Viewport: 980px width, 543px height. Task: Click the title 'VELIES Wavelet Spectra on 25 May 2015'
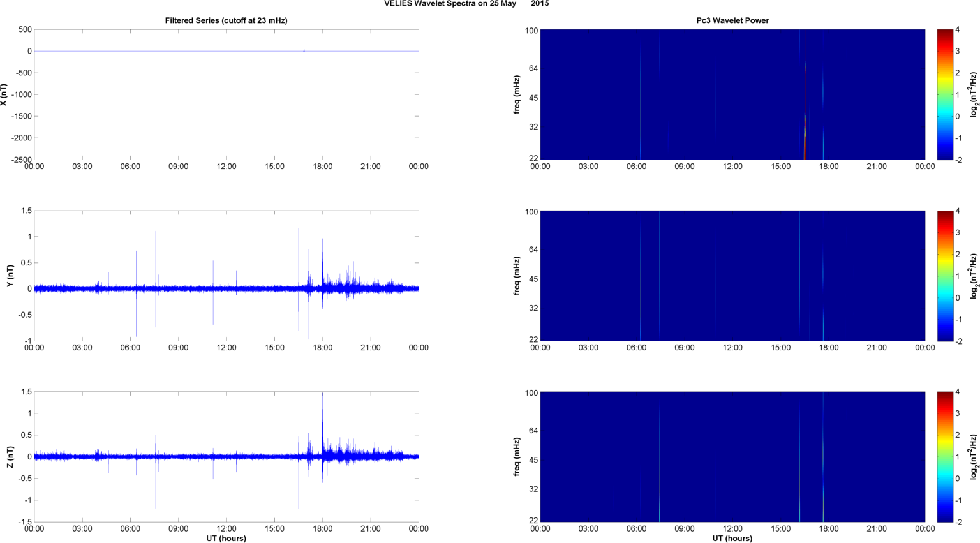pos(466,4)
